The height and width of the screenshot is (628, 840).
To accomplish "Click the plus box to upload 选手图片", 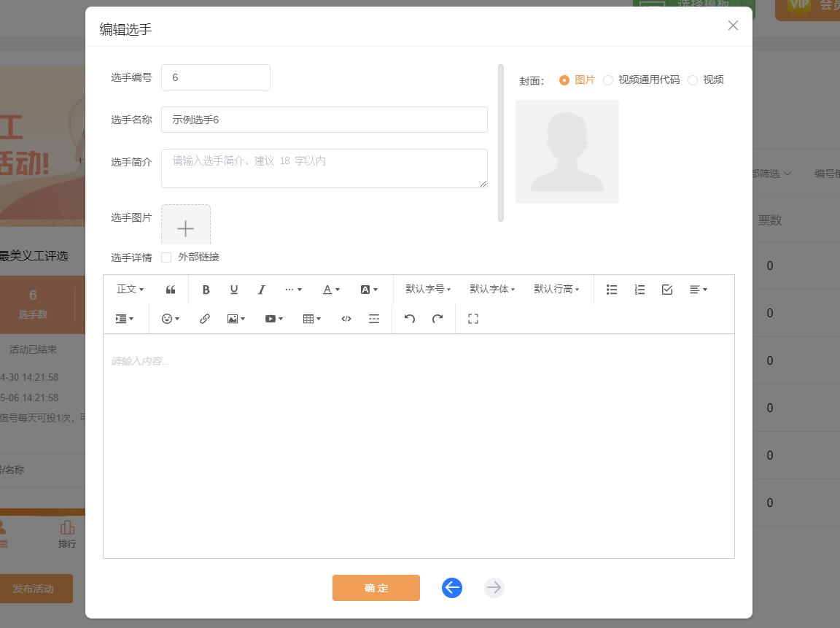I will click(x=186, y=226).
